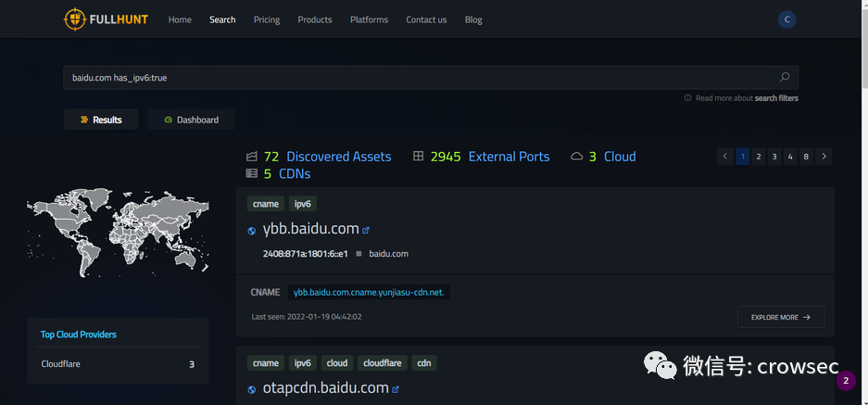The width and height of the screenshot is (868, 405).
Task: Click the Cloud icon in stats
Action: pyautogui.click(x=577, y=157)
